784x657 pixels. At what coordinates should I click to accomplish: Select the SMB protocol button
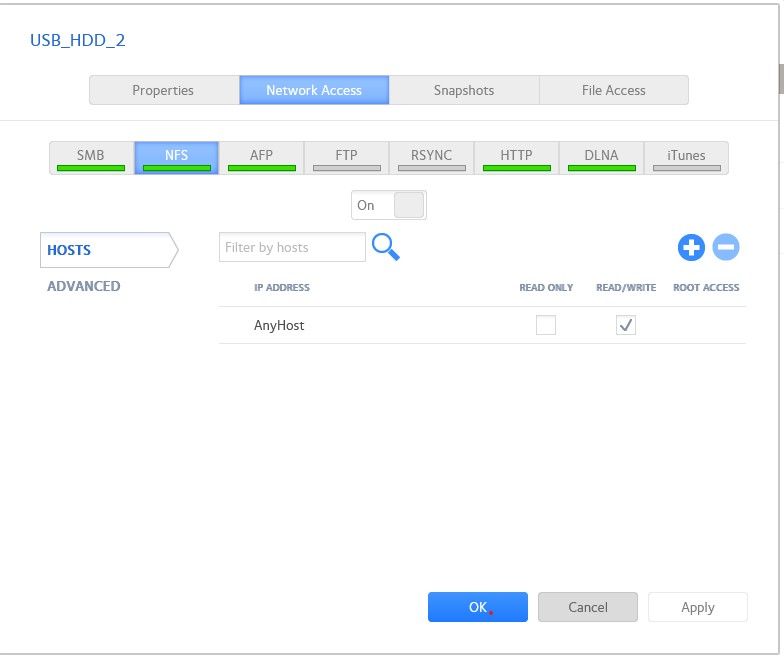tap(91, 157)
